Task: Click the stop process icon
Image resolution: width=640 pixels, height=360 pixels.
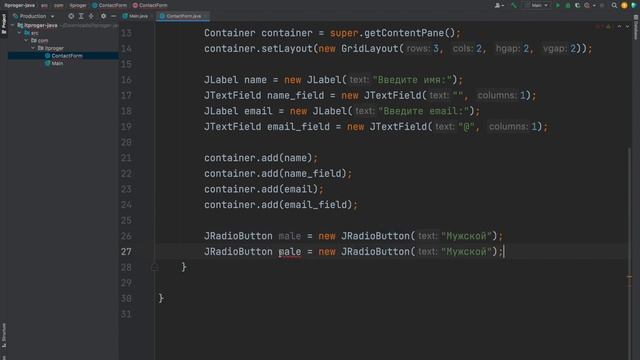Action: pyautogui.click(x=602, y=5)
